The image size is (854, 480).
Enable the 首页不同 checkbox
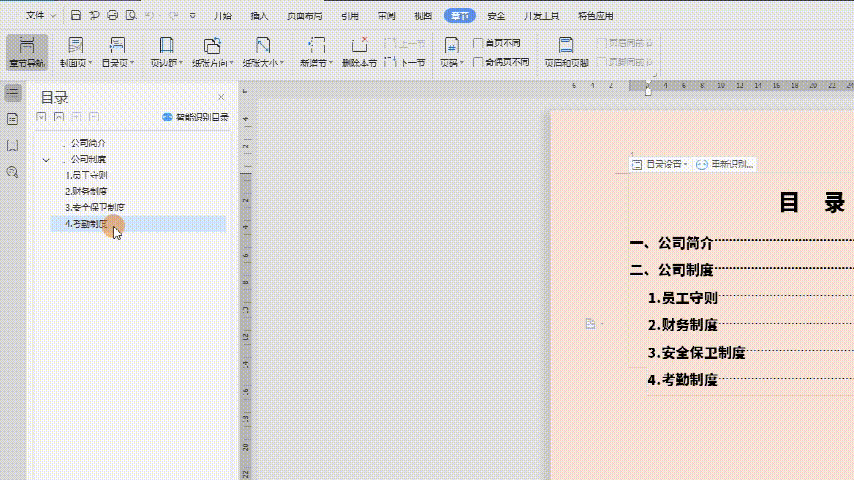point(478,43)
